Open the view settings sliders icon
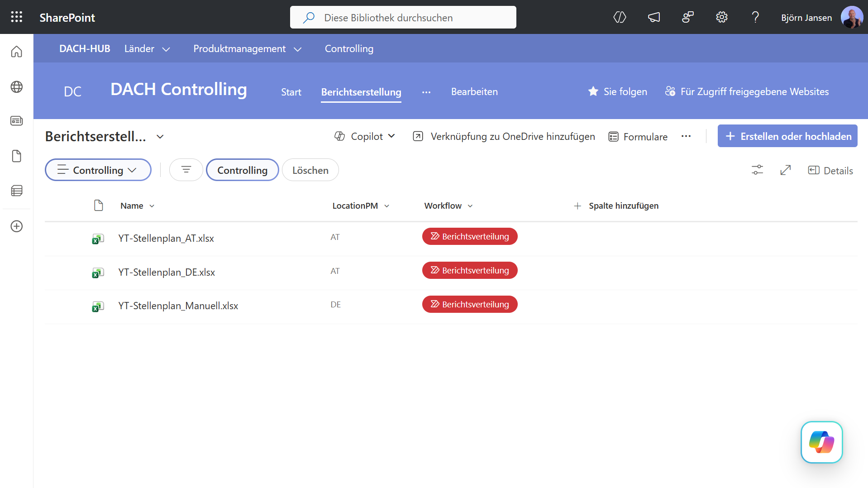 tap(757, 170)
